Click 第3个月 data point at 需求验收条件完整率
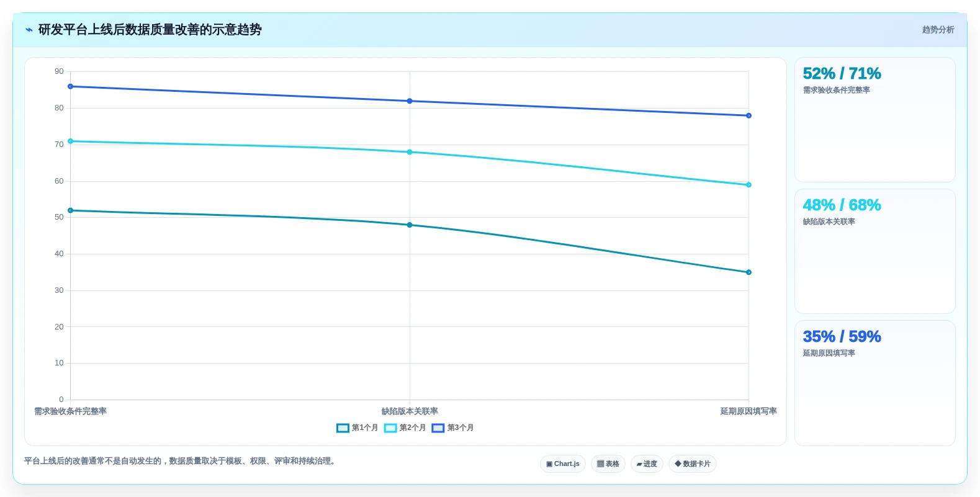 pyautogui.click(x=70, y=86)
